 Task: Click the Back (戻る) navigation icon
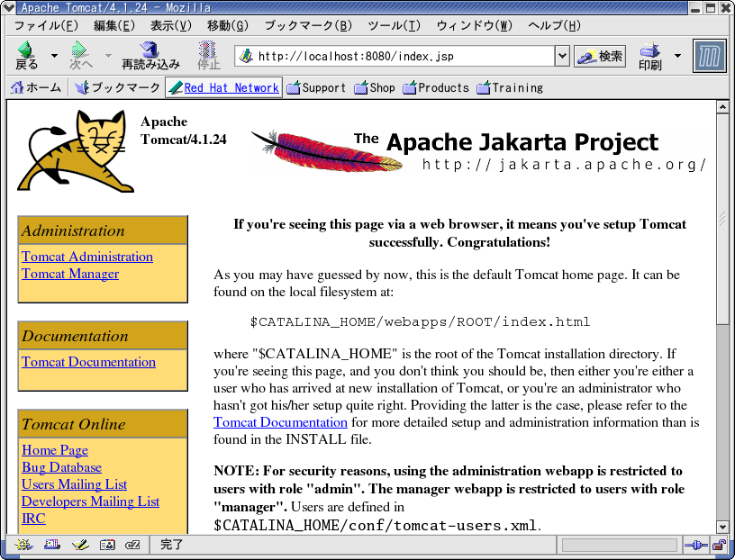coord(26,55)
